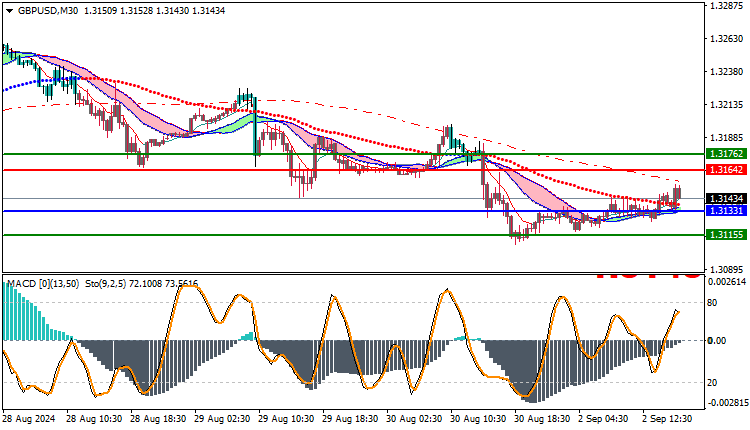Click the GBPUSD,M30 symbol title
This screenshot has height=430, width=750.
[x=48, y=11]
